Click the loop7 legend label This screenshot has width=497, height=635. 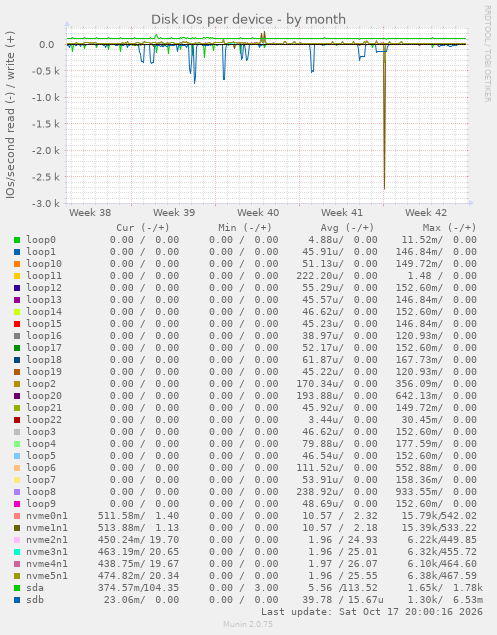pyautogui.click(x=41, y=480)
